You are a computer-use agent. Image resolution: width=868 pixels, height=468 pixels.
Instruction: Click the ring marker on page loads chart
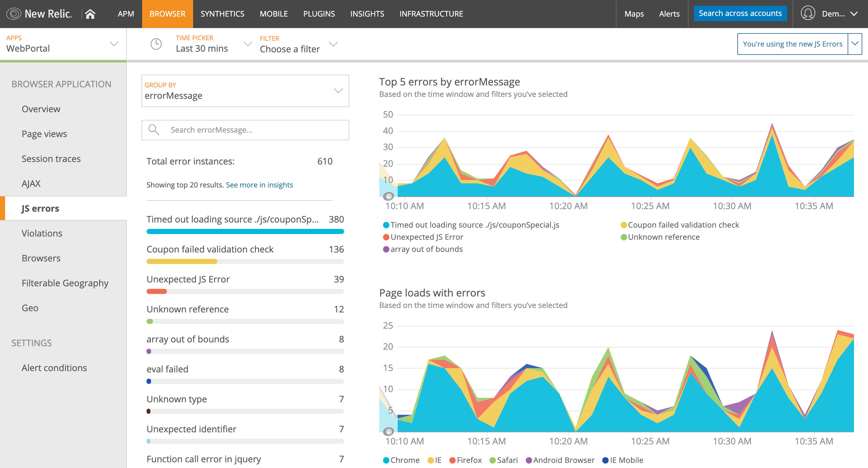(x=388, y=431)
